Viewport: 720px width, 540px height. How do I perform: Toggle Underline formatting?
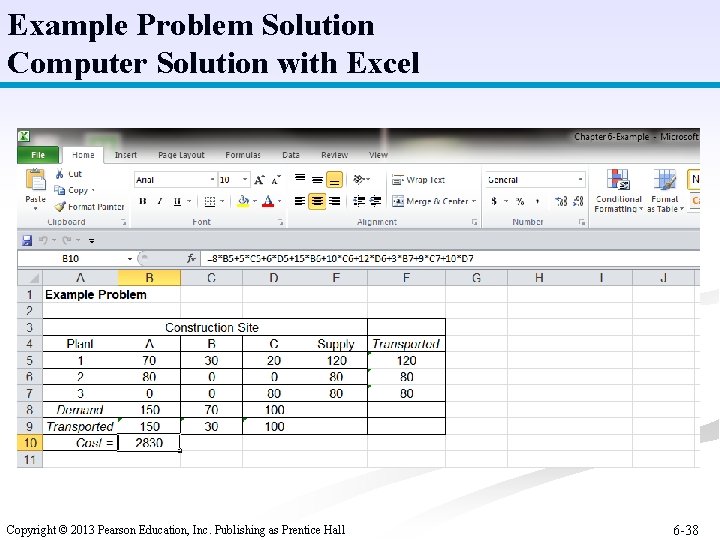click(177, 201)
